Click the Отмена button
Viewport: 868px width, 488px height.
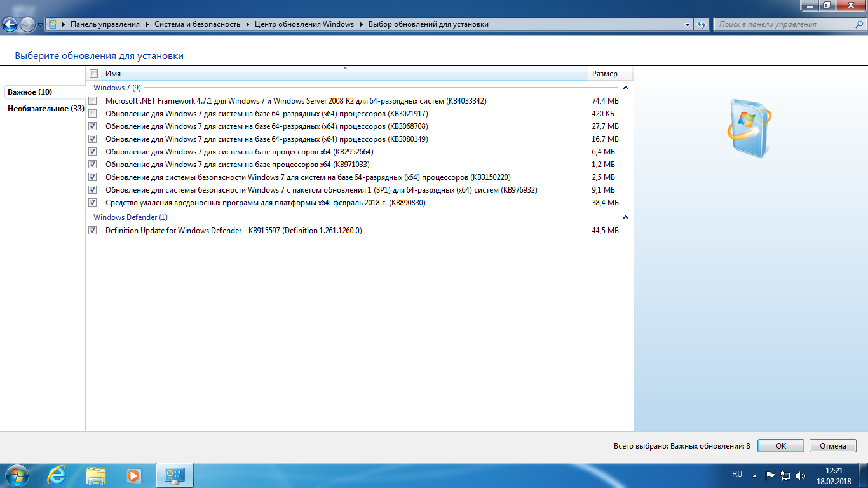point(832,446)
